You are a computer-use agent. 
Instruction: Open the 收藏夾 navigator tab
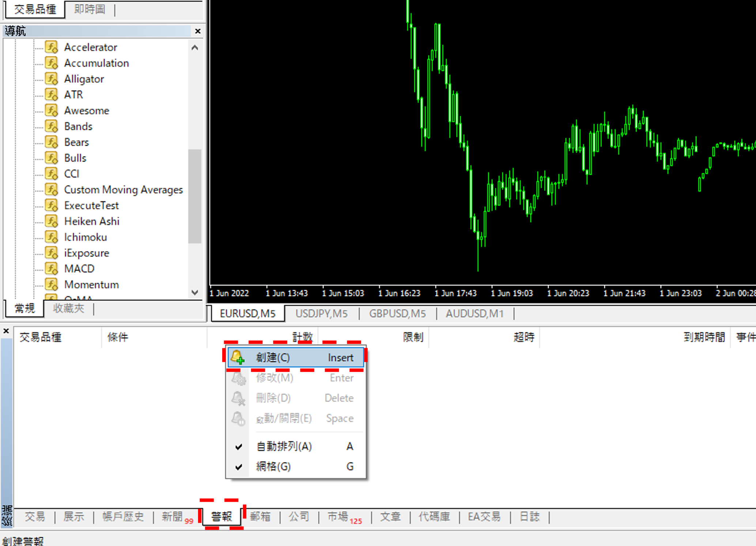tap(68, 308)
